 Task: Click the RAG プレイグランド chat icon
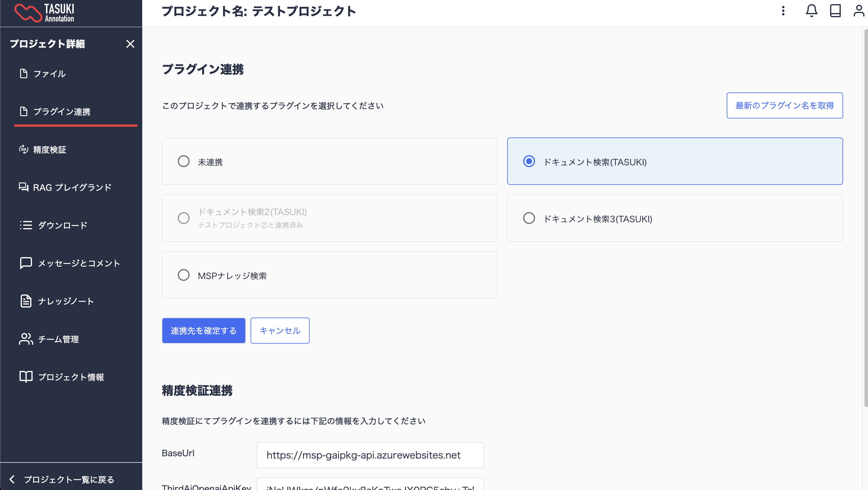[x=24, y=187]
